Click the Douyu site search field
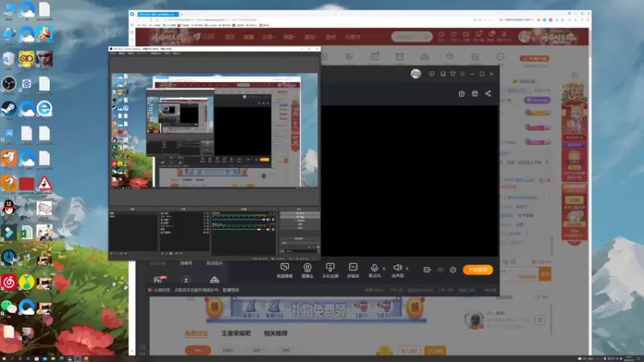 tap(411, 36)
